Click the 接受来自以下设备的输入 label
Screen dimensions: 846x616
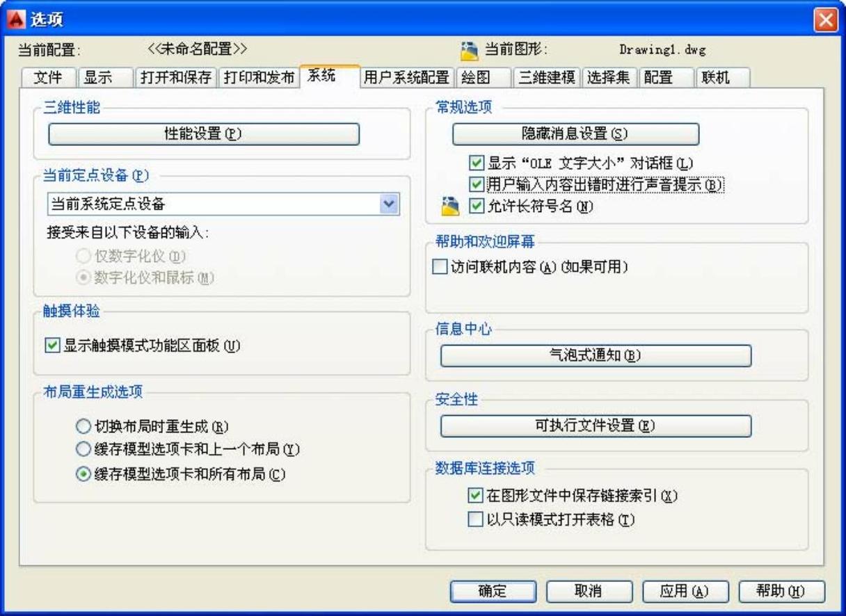click(127, 233)
